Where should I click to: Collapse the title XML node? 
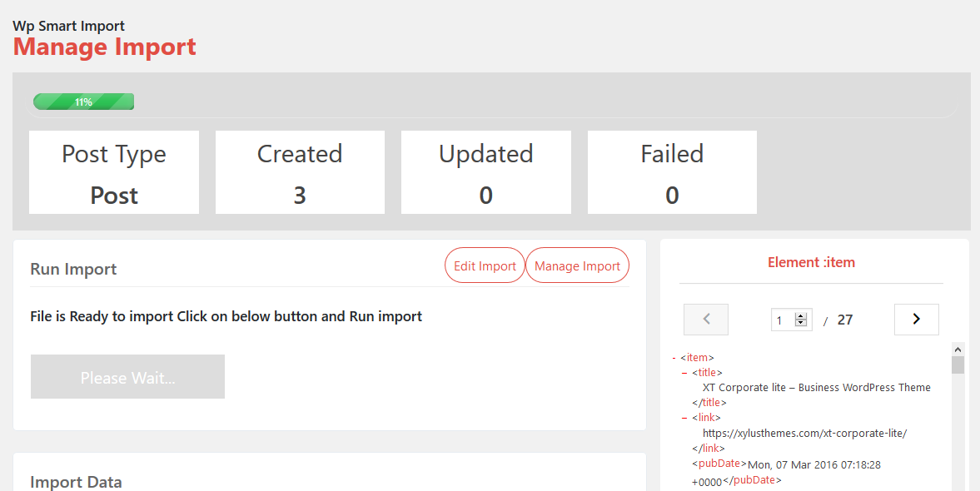click(x=684, y=373)
